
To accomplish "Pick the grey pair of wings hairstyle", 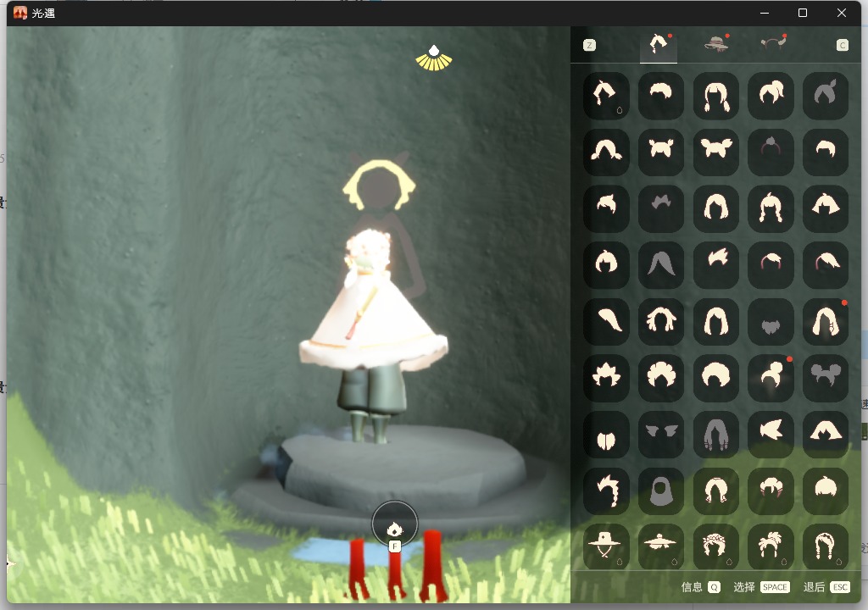I will [x=661, y=434].
